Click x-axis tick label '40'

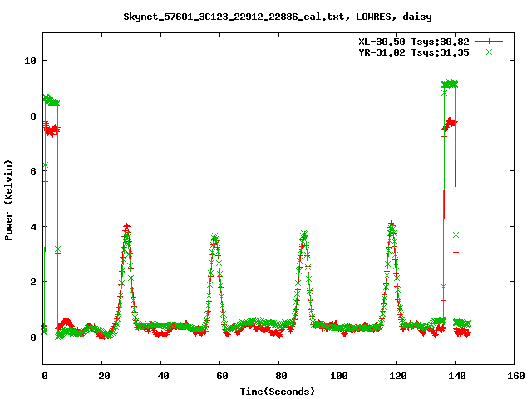coord(163,376)
